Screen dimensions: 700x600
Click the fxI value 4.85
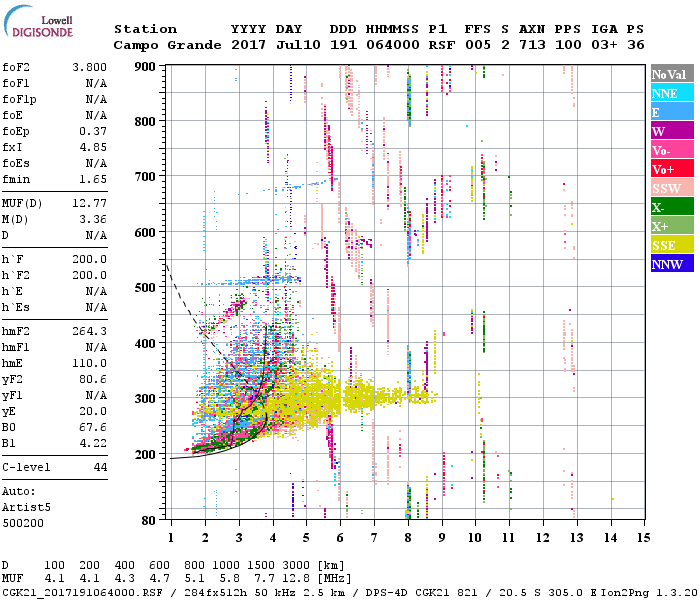click(94, 147)
